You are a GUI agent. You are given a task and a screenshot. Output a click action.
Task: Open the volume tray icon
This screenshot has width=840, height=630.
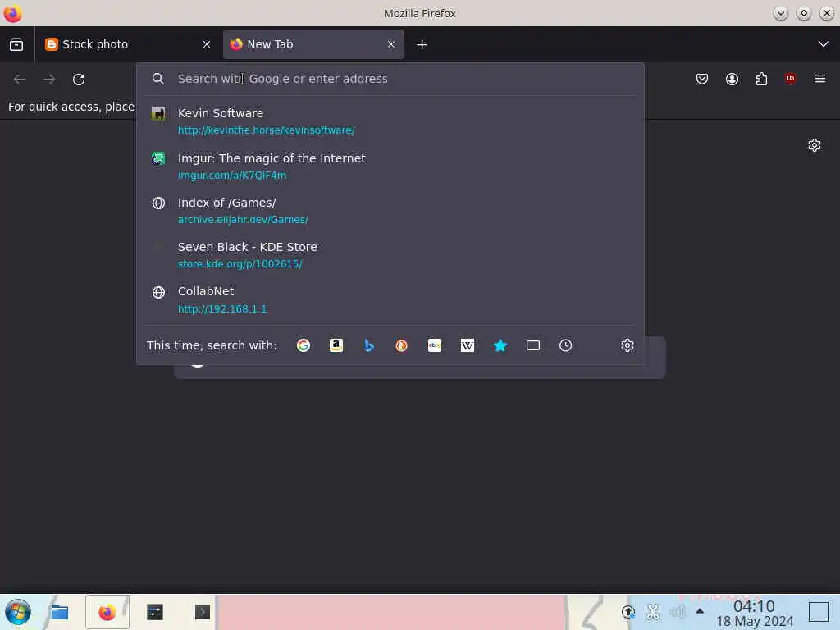click(677, 612)
